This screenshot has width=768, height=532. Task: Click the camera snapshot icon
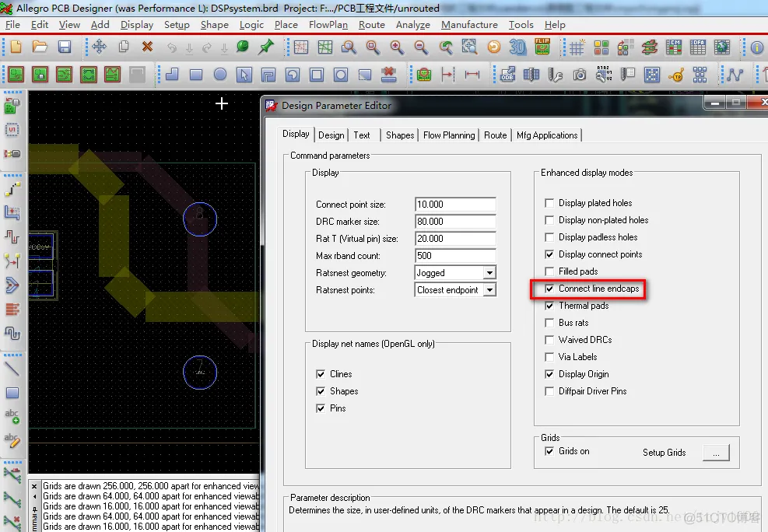click(580, 75)
